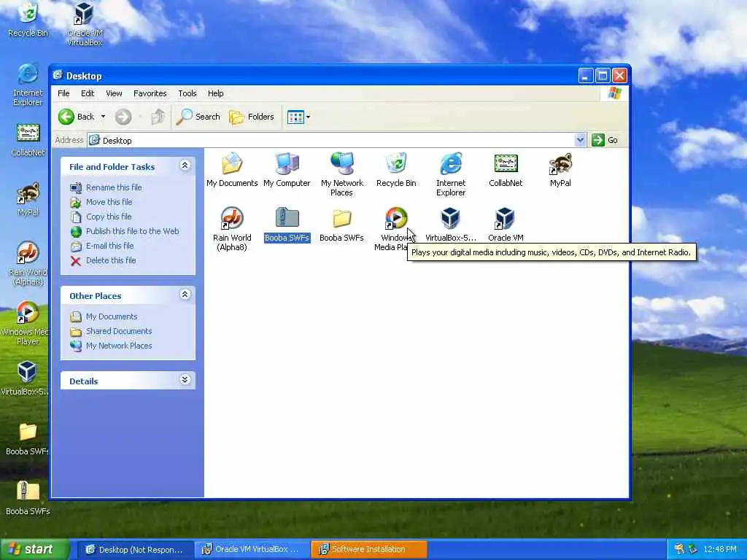Select Oracle VM shortcut in window
Image resolution: width=747 pixels, height=560 pixels.
coord(506,225)
